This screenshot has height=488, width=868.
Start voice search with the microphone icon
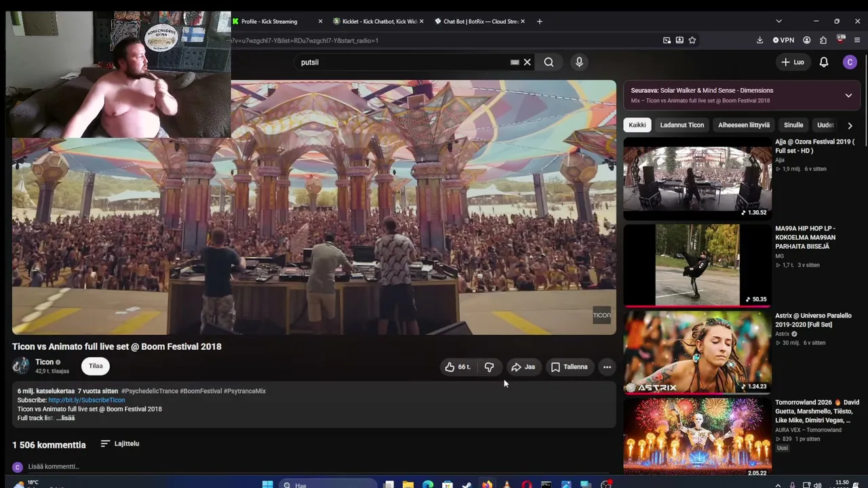(579, 62)
